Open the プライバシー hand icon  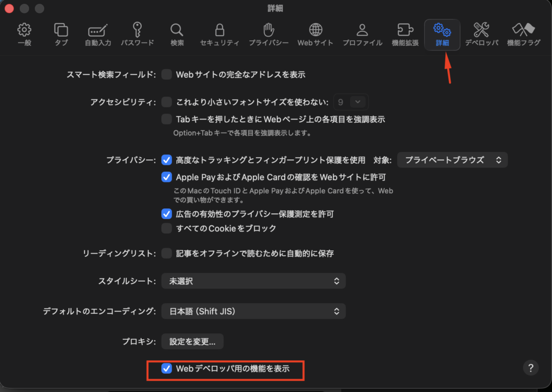(x=268, y=34)
